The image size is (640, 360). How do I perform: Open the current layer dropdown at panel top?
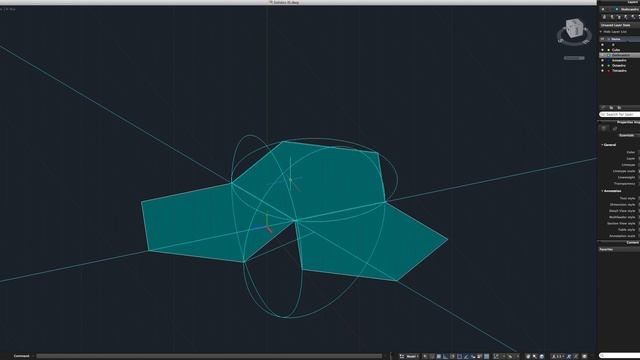pos(620,9)
